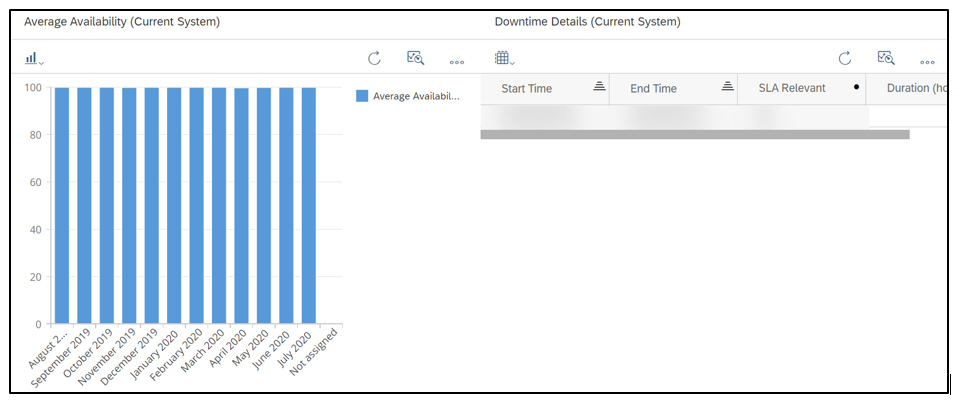
Task: Select the first August bar in chart
Action: (62, 205)
